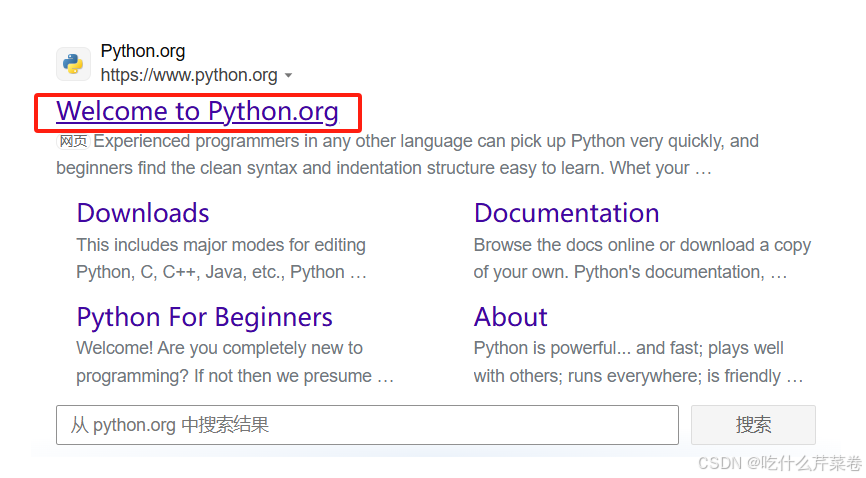866x478 pixels.
Task: Click the 'Welcome! Are you completely new' description
Action: 235,362
